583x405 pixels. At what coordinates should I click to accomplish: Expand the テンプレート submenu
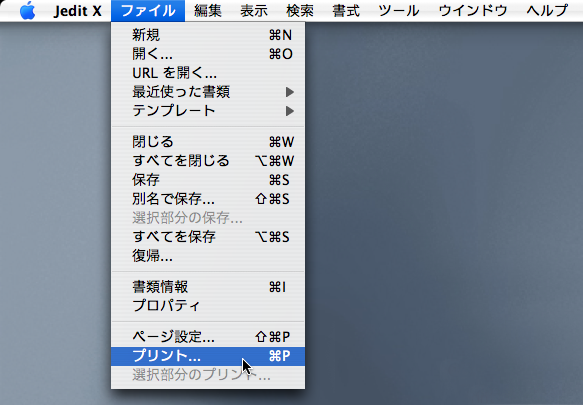pyautogui.click(x=208, y=111)
